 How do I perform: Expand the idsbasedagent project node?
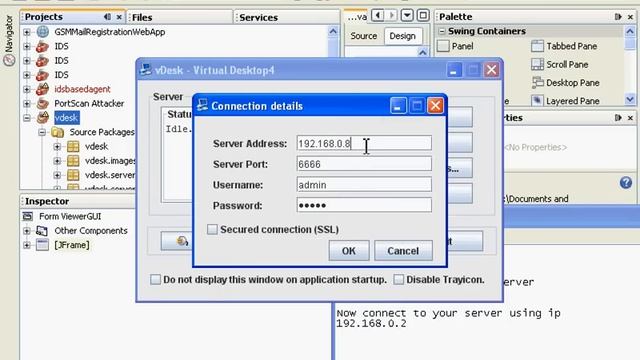tap(27, 89)
